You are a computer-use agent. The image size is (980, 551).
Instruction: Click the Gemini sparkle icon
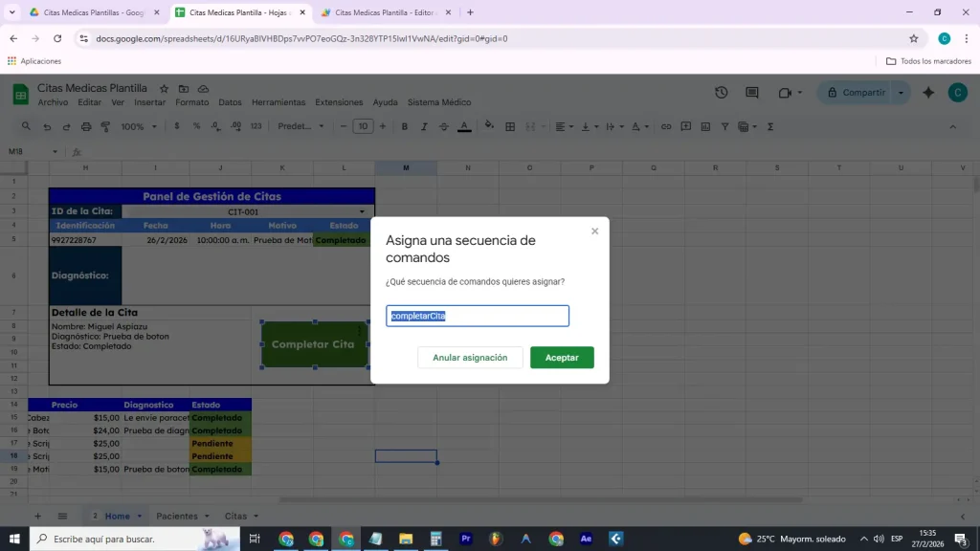(927, 93)
